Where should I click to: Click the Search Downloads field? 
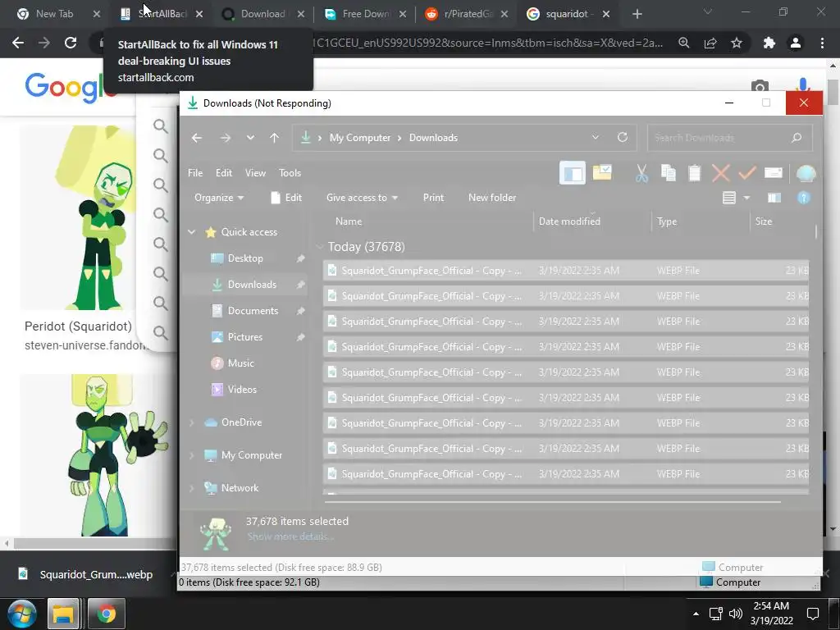click(729, 138)
